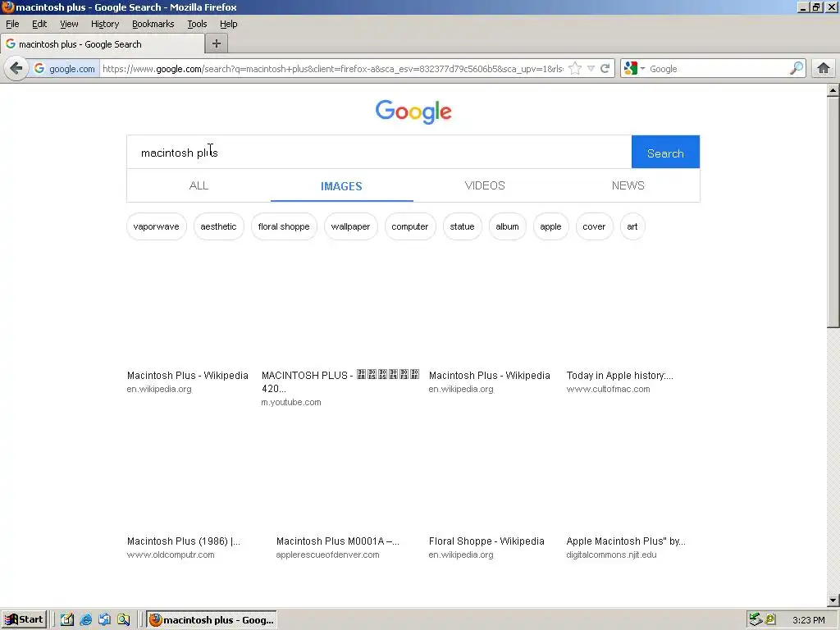This screenshot has height=630, width=840.
Task: Filter images by the aesthetic chip
Action: point(218,226)
